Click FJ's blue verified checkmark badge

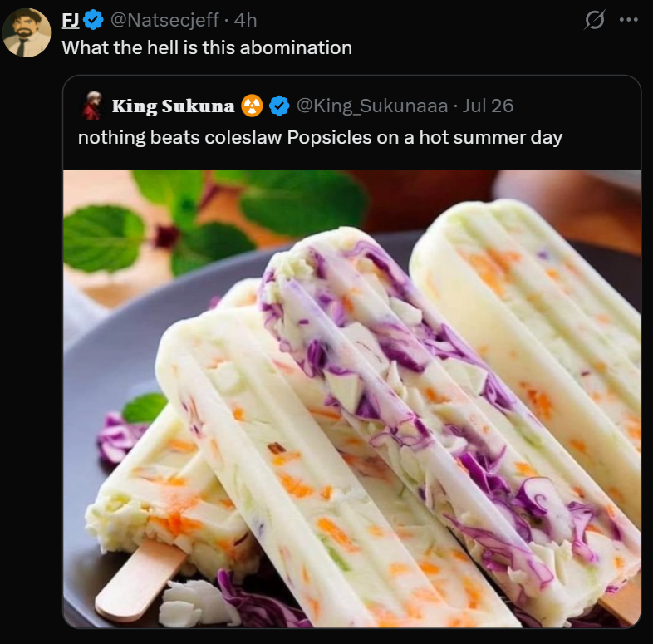(93, 20)
